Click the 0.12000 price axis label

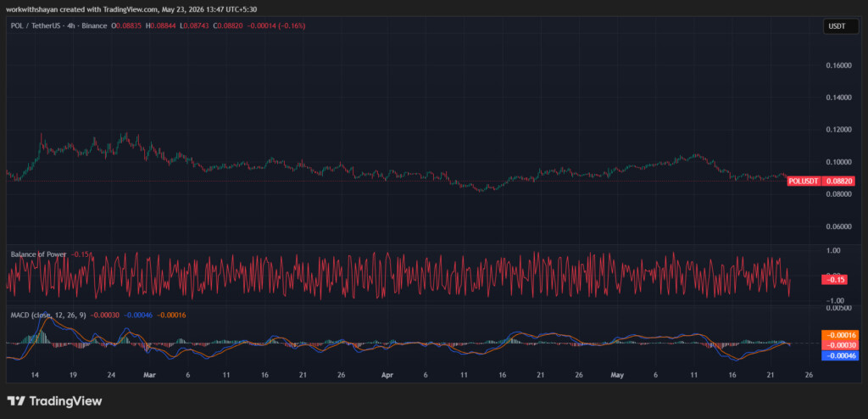pos(838,130)
